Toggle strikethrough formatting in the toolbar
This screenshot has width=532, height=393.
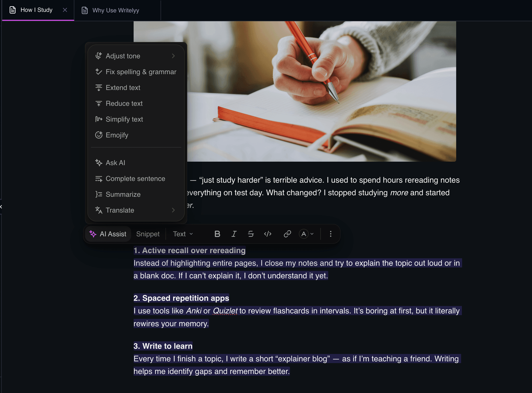(251, 234)
